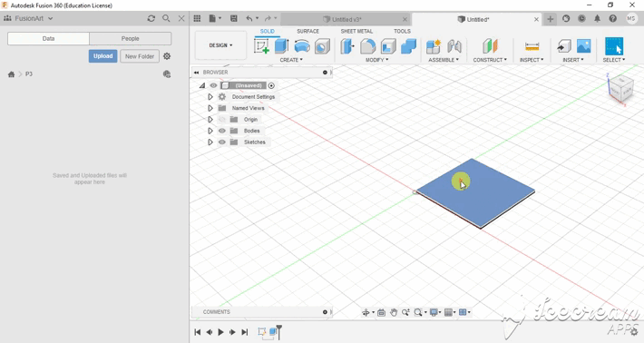The height and width of the screenshot is (343, 644).
Task: Toggle visibility of Sketches folder
Action: 222,142
